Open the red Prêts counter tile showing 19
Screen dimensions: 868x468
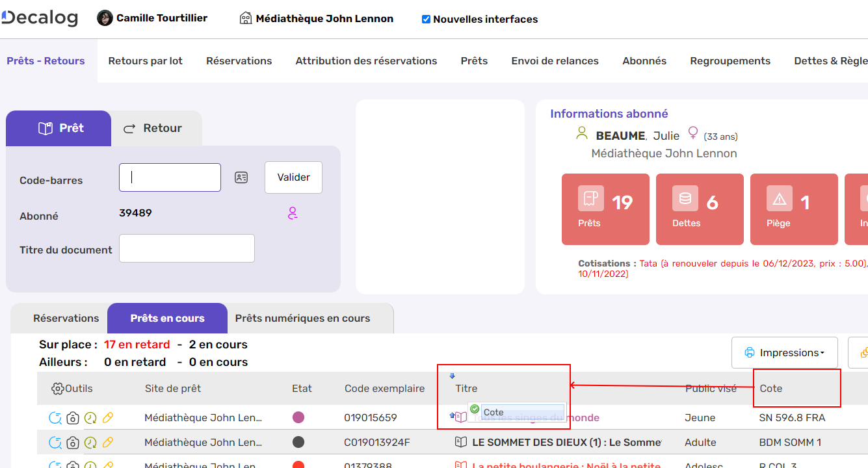pos(605,209)
